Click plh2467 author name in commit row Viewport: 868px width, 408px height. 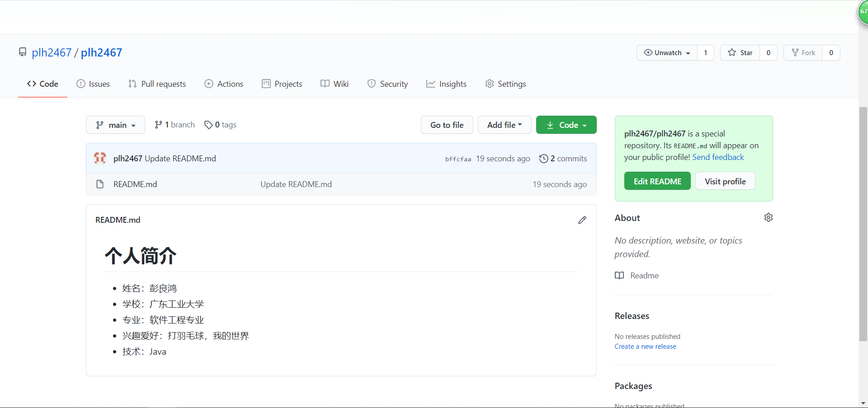pyautogui.click(x=128, y=158)
